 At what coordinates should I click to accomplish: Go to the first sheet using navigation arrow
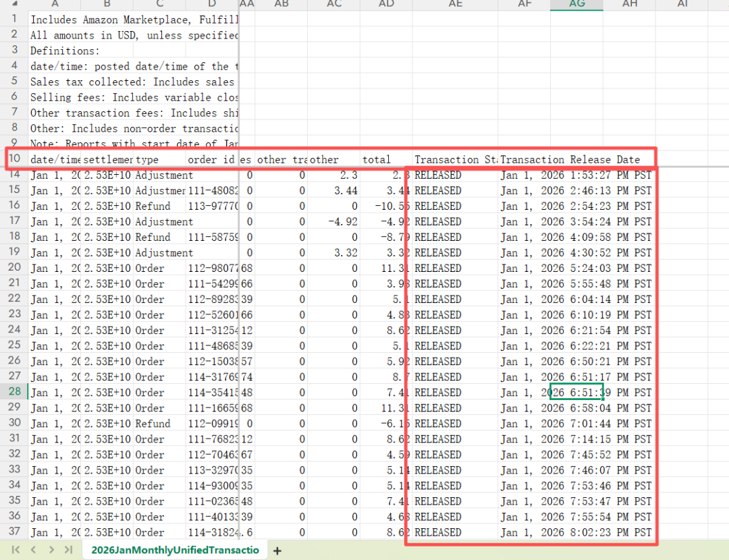coord(16,550)
